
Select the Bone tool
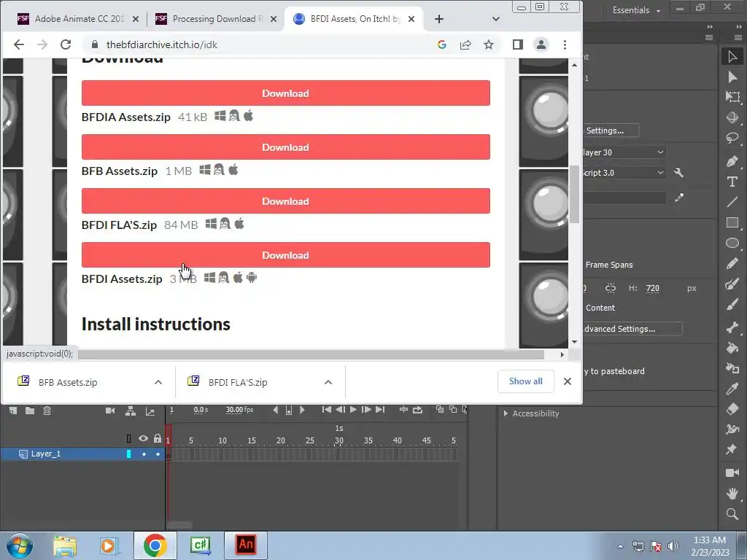coord(732,327)
